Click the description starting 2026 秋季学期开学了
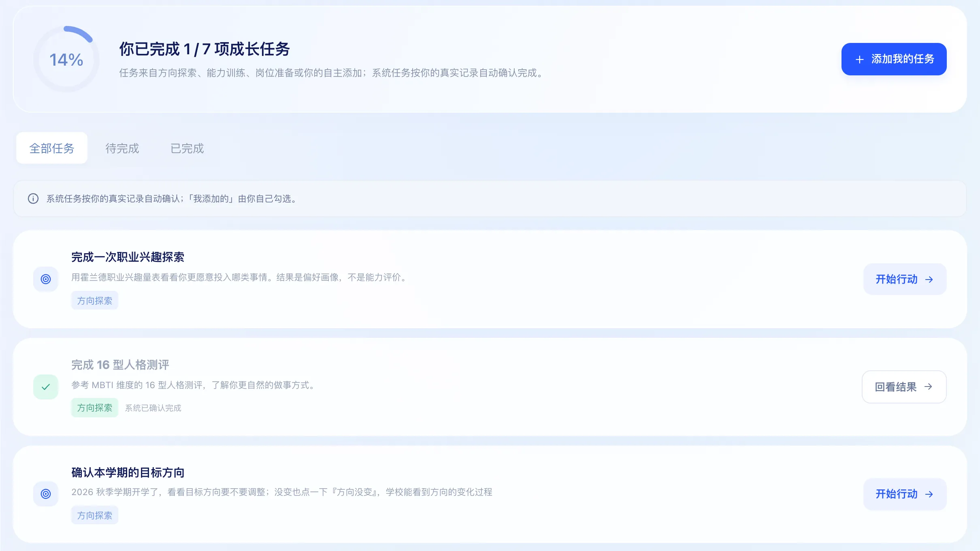The height and width of the screenshot is (551, 980). pos(282,492)
